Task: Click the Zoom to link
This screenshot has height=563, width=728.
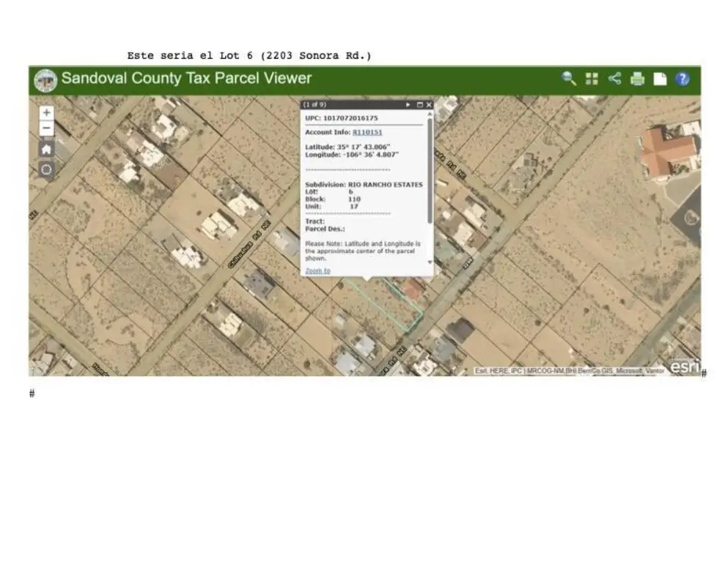Action: (317, 271)
